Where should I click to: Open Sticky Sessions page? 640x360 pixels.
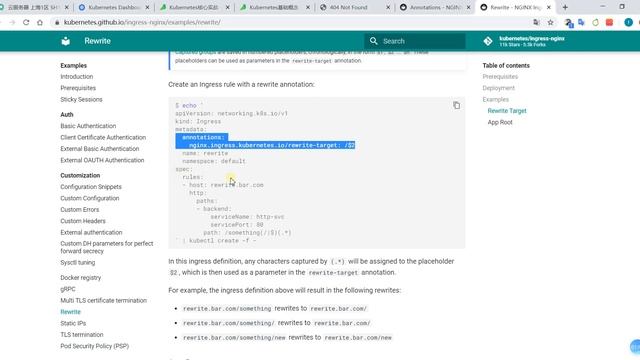(81, 100)
